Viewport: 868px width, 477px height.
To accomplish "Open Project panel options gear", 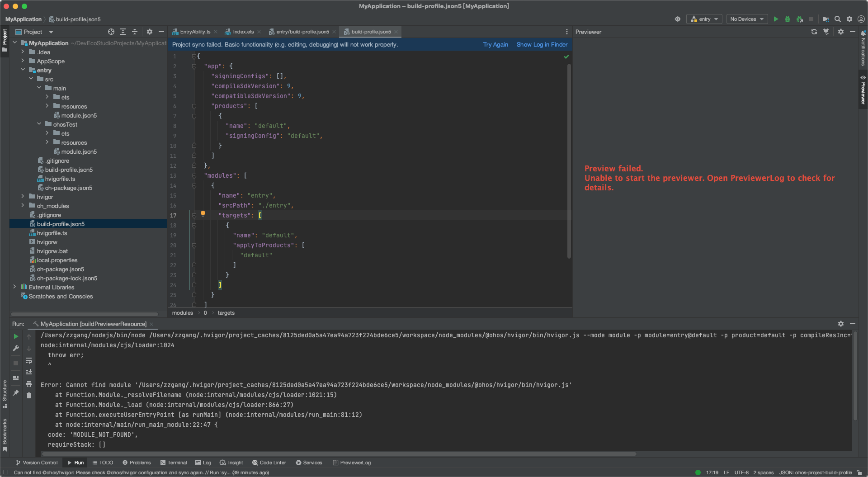I will (150, 32).
